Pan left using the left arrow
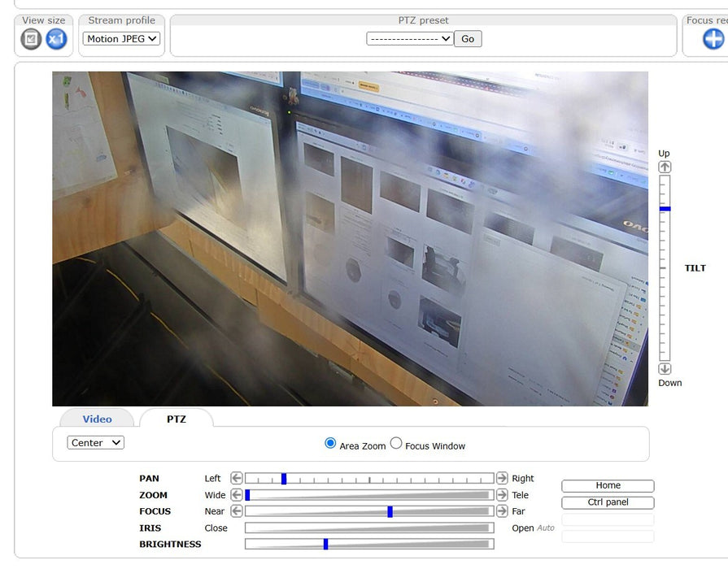728x569 pixels. [x=237, y=478]
